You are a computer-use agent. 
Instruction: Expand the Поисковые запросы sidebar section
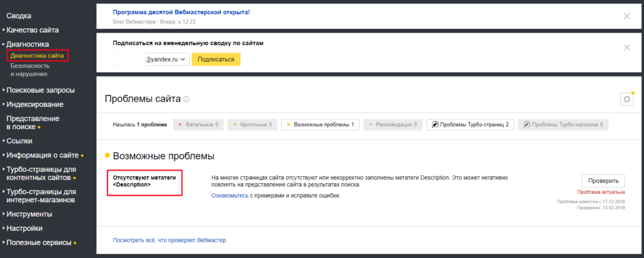pyautogui.click(x=40, y=90)
